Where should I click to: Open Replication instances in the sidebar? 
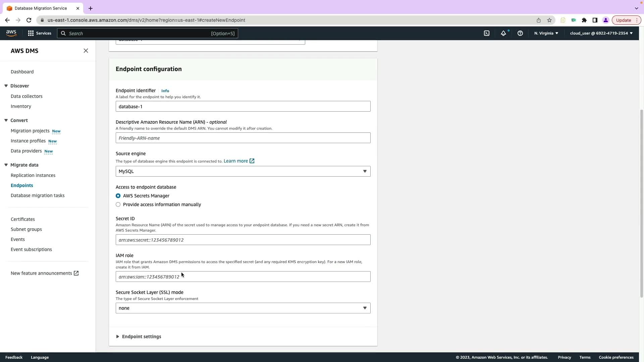pyautogui.click(x=33, y=175)
